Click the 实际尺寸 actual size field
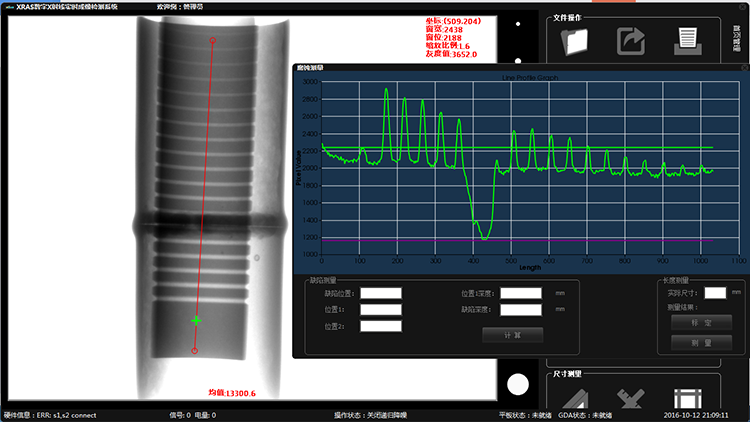 [715, 293]
